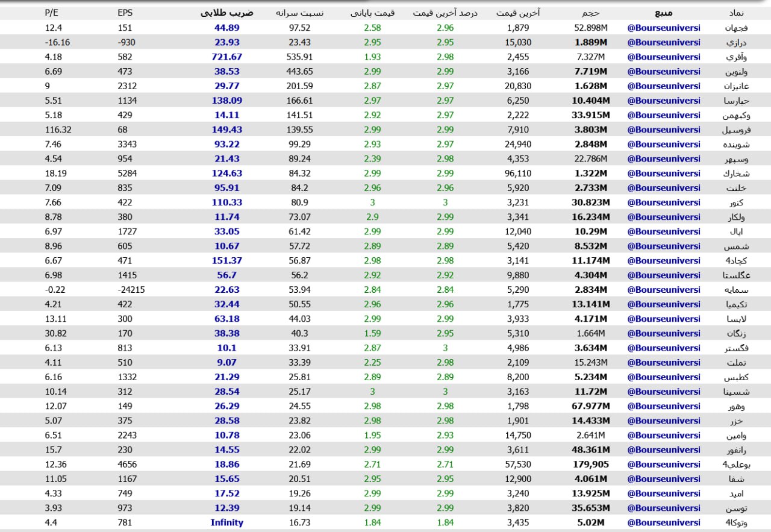The width and height of the screenshot is (771, 532).
Task: Sort by the ضریب طلایی column header
Action: [x=226, y=12]
